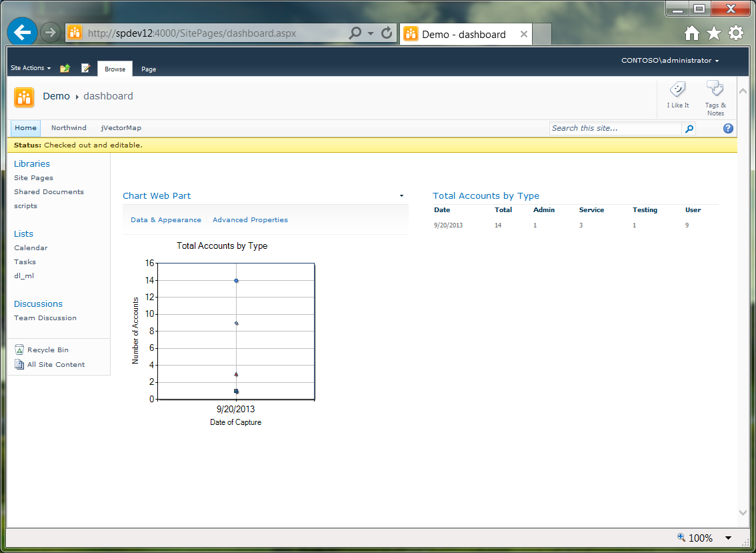The width and height of the screenshot is (756, 553).
Task: Click the Testing column header
Action: tap(645, 210)
